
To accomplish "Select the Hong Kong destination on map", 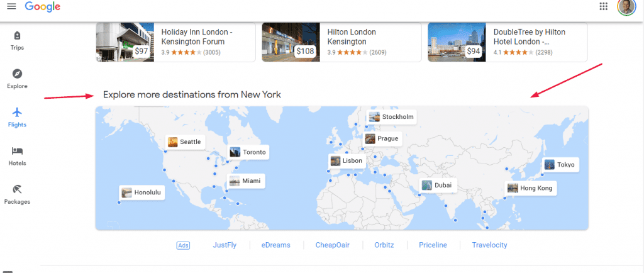I will [x=531, y=189].
